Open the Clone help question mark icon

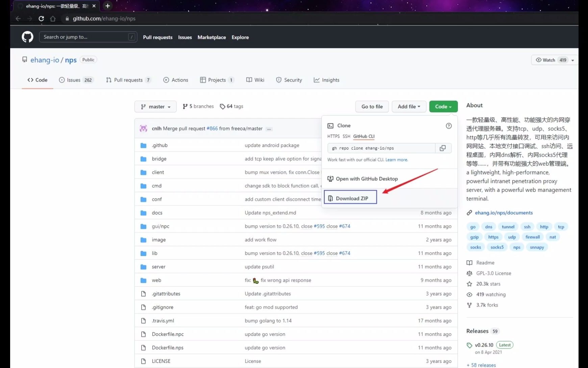click(448, 125)
